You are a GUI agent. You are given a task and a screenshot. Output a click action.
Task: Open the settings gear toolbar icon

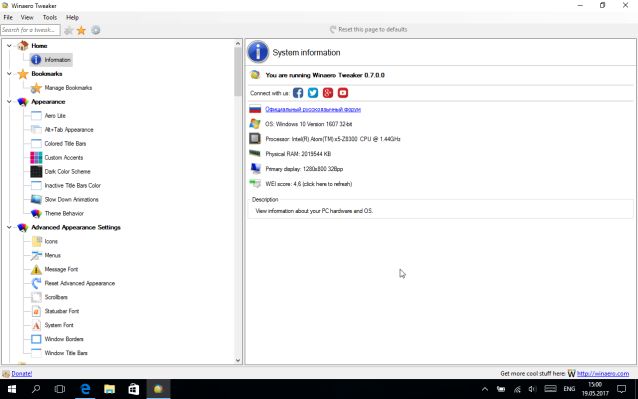tap(96, 30)
